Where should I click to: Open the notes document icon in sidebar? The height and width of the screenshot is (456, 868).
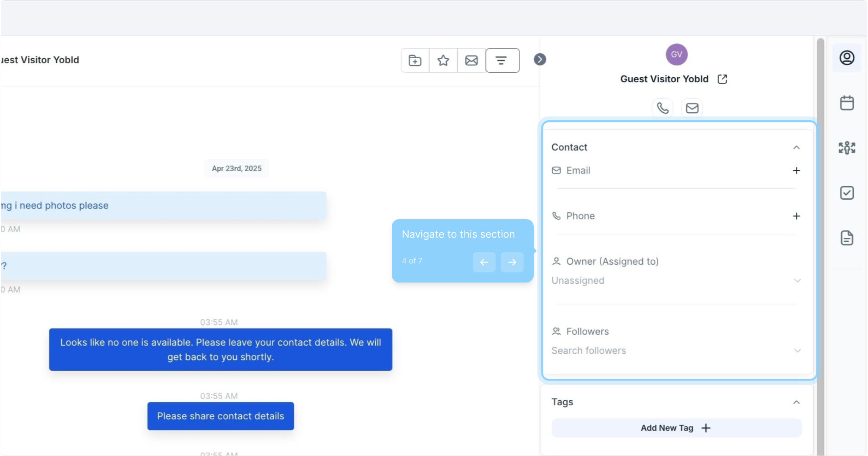(846, 238)
